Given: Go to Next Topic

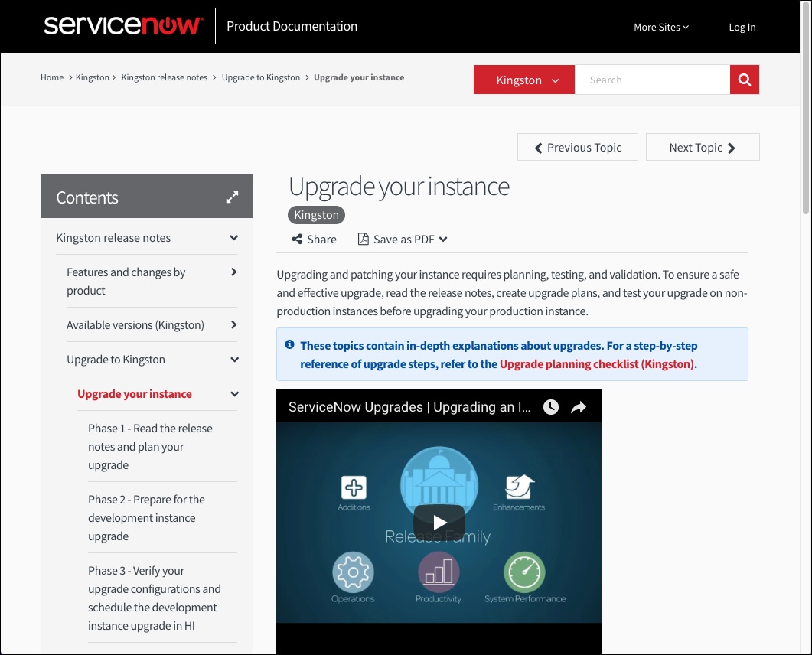Looking at the screenshot, I should click(x=703, y=147).
